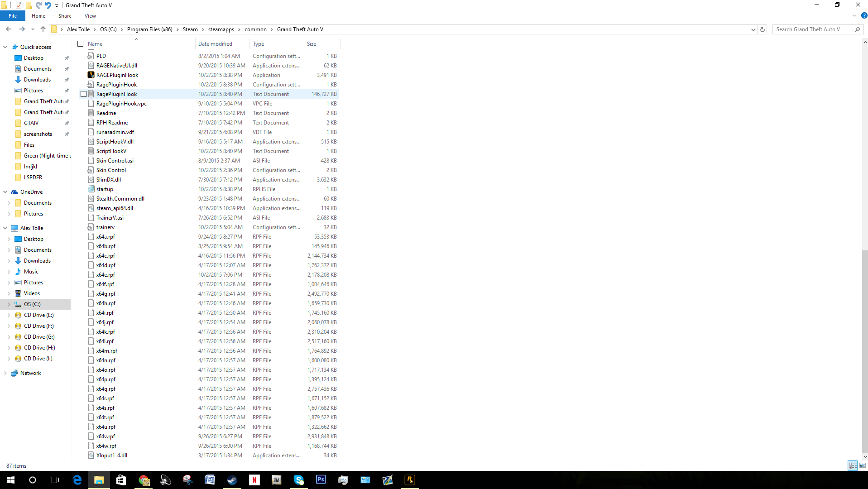Click the scroll-down arrow of the file list
The image size is (868, 489).
click(x=865, y=457)
